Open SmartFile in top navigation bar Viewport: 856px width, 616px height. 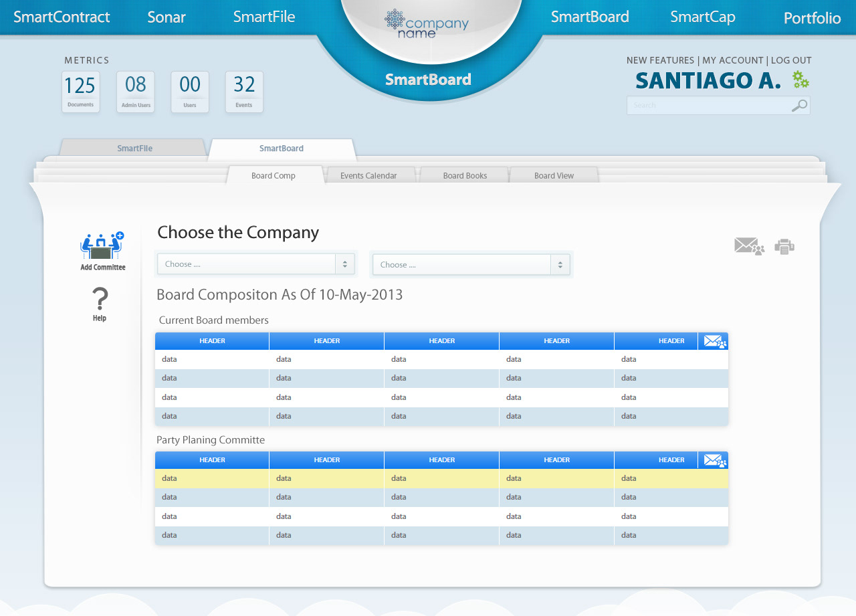click(x=264, y=17)
